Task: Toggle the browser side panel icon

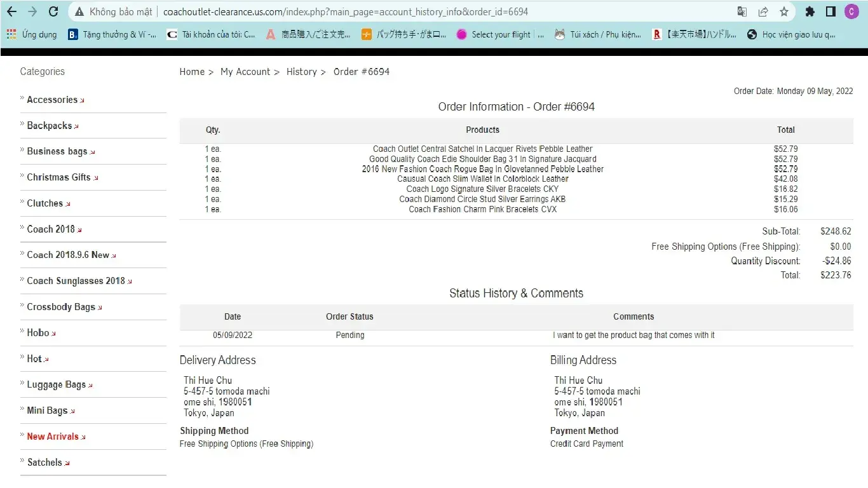Action: (831, 11)
